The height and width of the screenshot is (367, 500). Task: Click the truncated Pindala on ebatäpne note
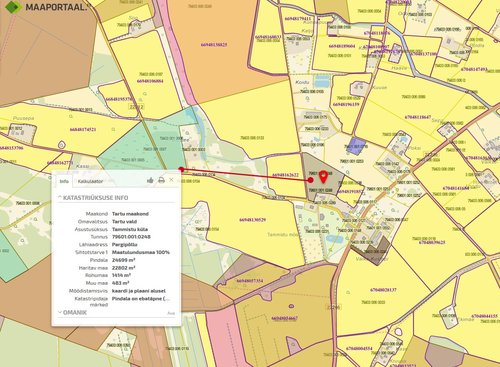pos(141,299)
